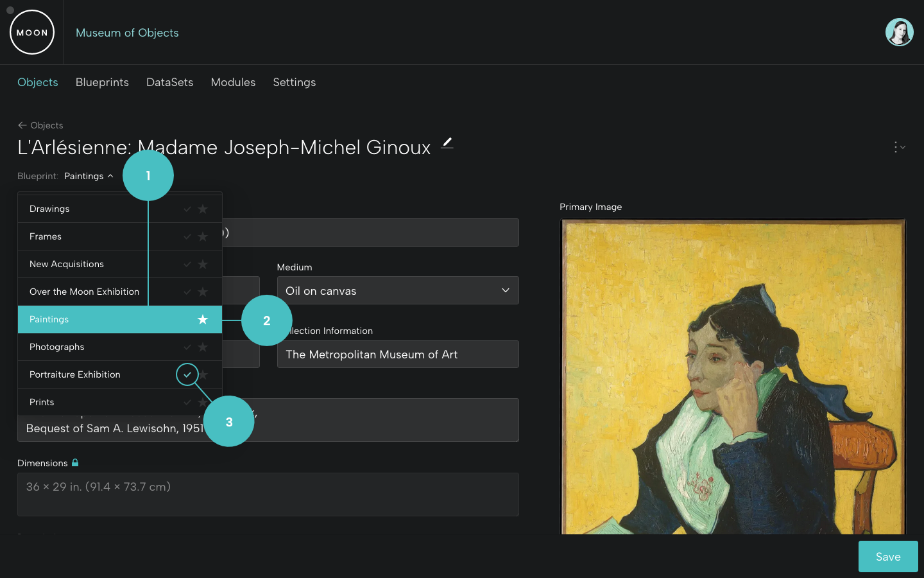Toggle the checkmark on Prints row
Screen dimensions: 924x578
[187, 402]
